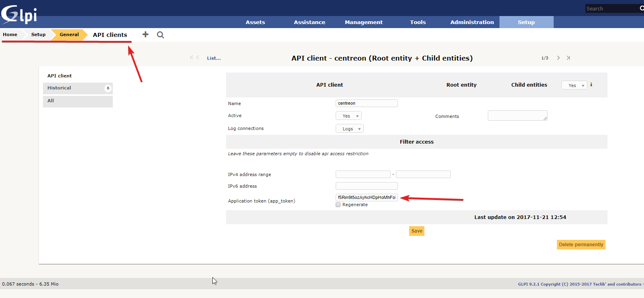Open the Administration menu
This screenshot has width=644, height=298.
(472, 22)
